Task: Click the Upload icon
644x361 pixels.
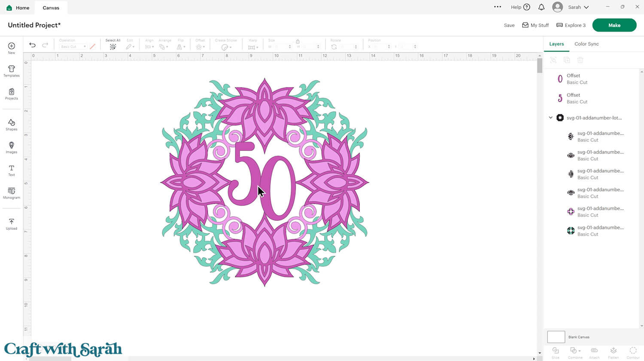Action: pos(12,224)
